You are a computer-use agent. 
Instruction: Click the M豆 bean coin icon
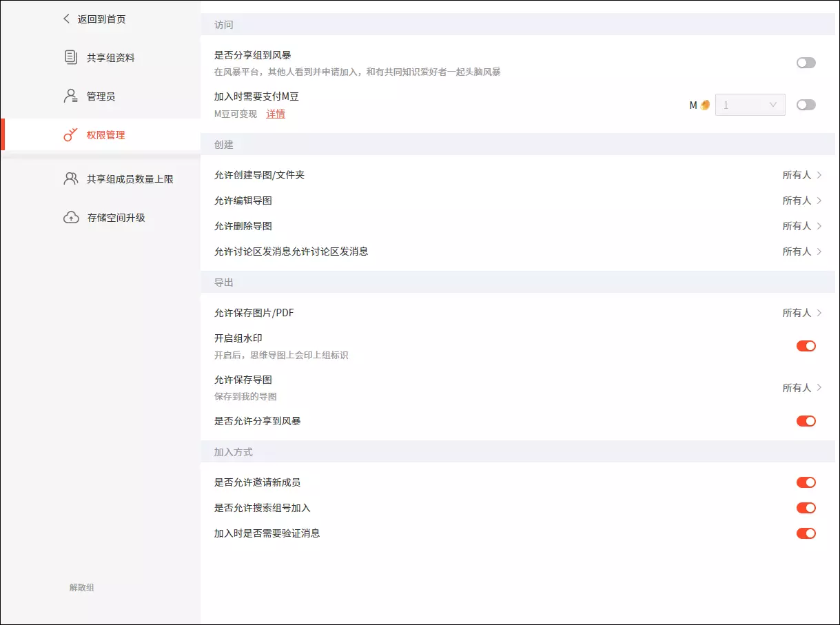(705, 105)
